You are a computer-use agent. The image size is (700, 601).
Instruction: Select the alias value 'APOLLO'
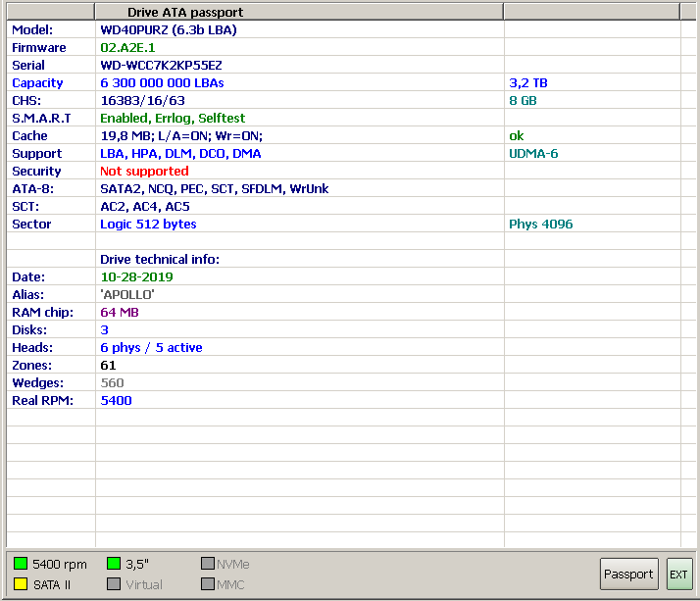point(127,295)
